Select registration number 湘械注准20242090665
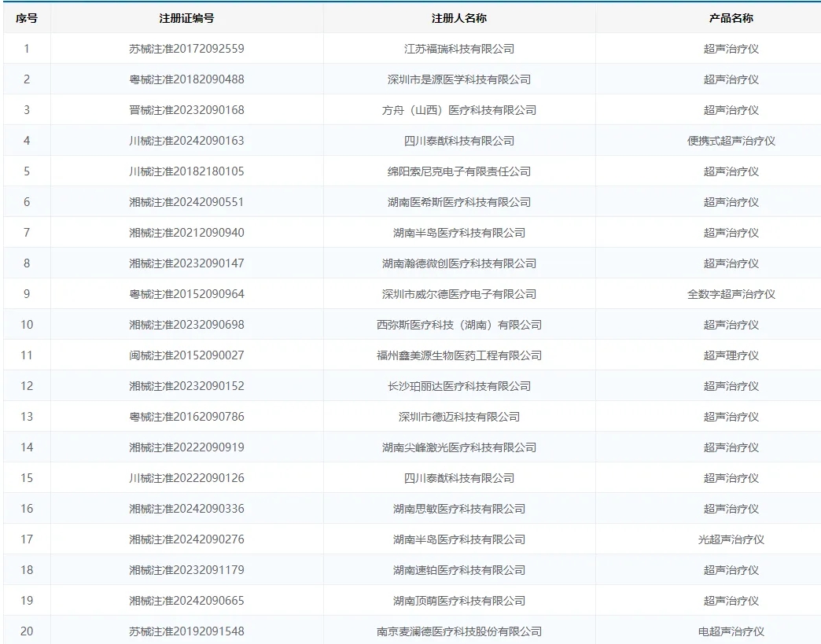This screenshot has height=644, width=821. [187, 601]
